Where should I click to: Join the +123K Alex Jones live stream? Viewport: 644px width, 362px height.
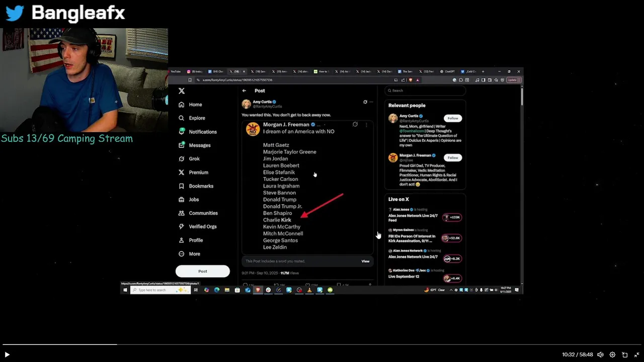tap(452, 217)
